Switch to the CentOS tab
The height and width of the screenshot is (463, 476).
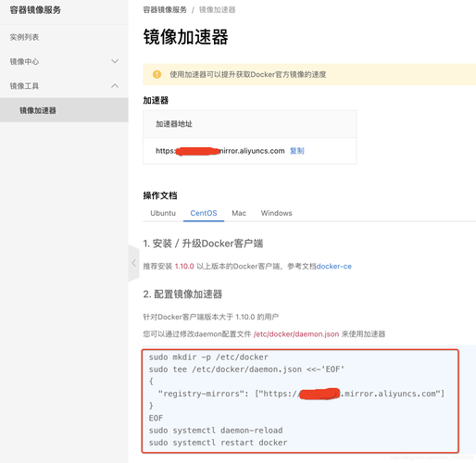tap(204, 213)
